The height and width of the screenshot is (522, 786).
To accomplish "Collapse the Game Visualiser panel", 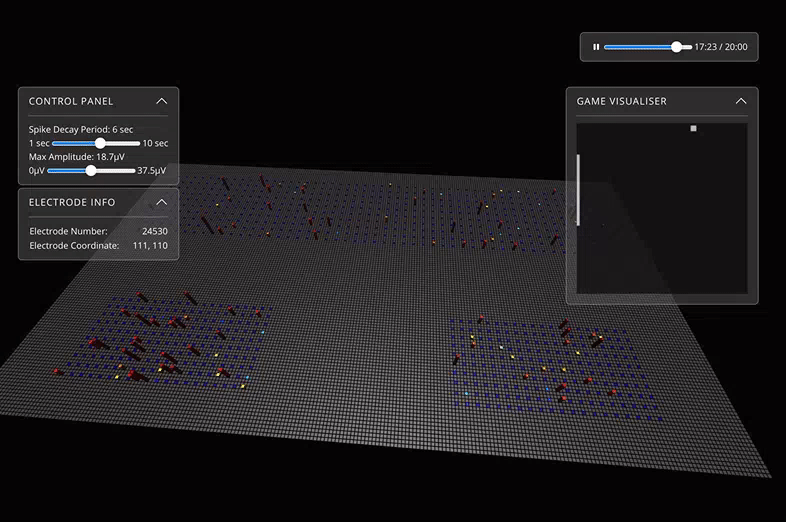I will pyautogui.click(x=741, y=101).
